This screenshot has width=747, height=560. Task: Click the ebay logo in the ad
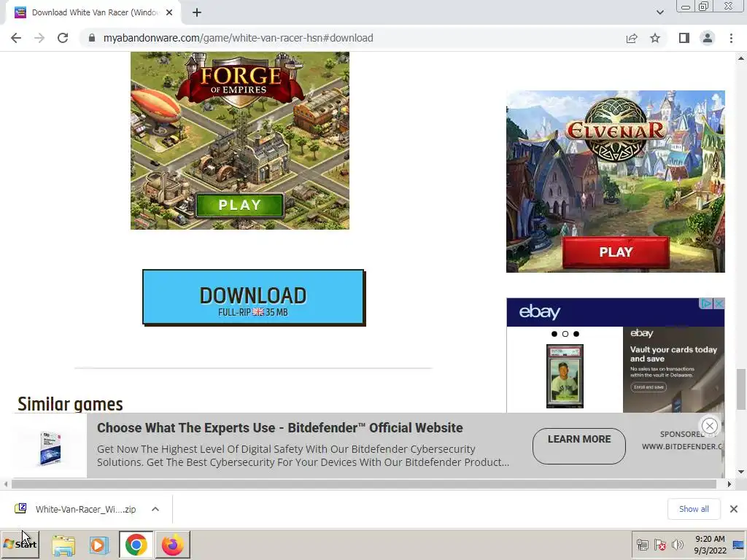pyautogui.click(x=539, y=312)
